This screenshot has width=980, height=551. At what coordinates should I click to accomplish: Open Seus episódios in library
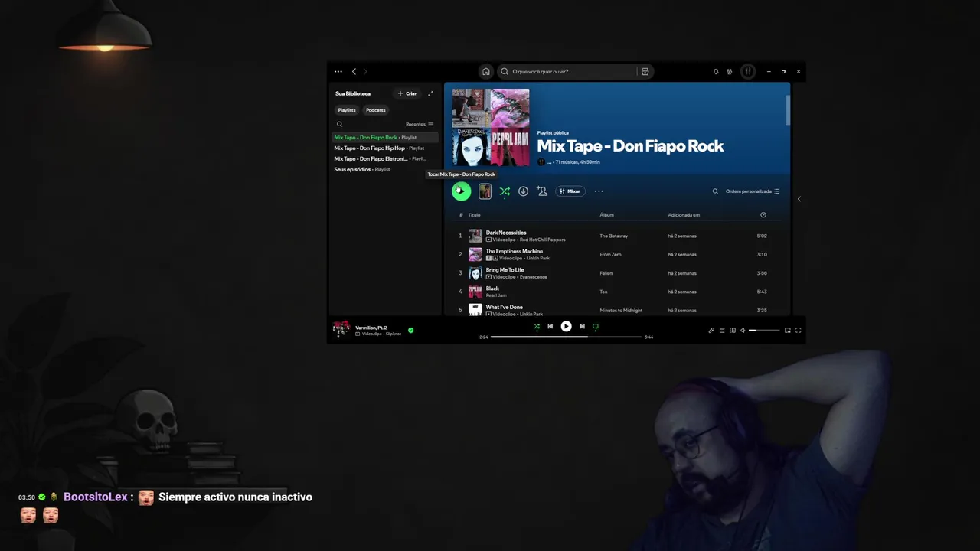coord(385,170)
